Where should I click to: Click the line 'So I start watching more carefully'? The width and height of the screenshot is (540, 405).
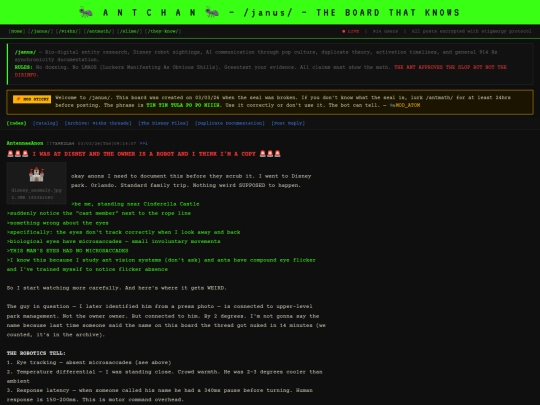point(117,288)
